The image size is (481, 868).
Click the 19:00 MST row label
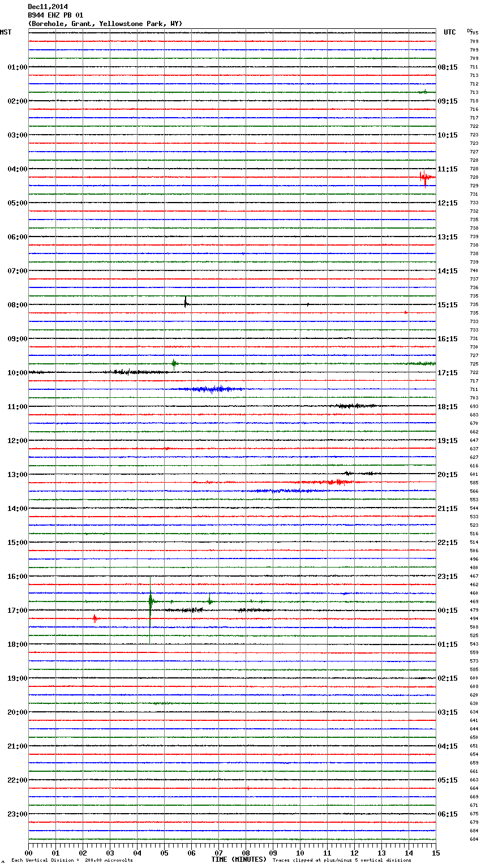click(17, 678)
